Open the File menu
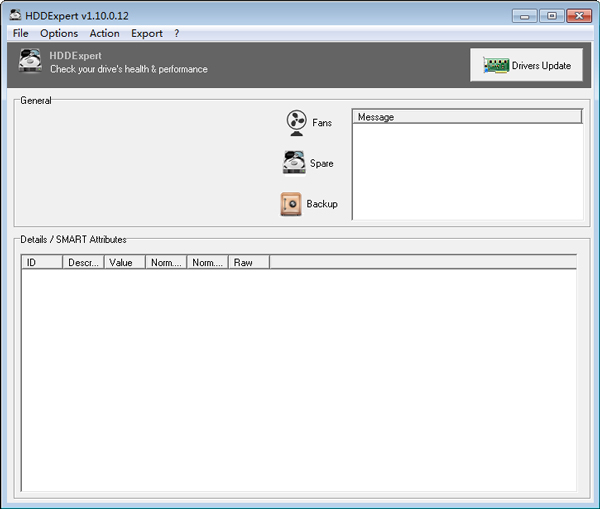This screenshot has height=509, width=600. point(20,33)
